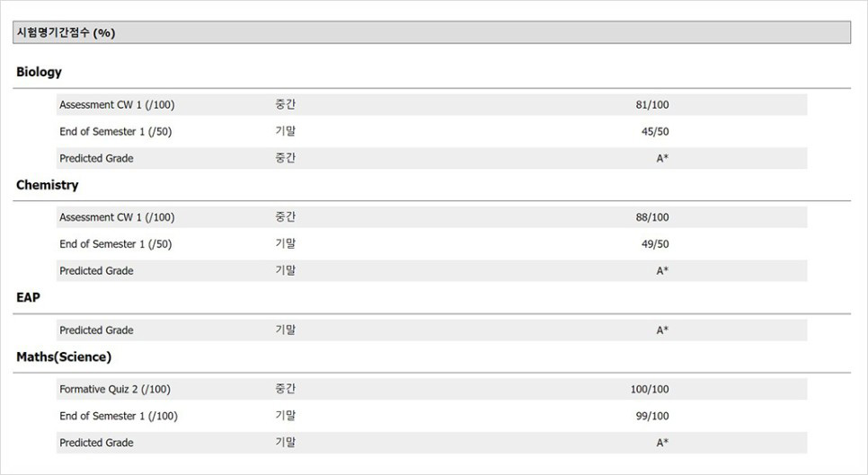
Task: Click the 100/100 Maths quiz score
Action: (650, 390)
